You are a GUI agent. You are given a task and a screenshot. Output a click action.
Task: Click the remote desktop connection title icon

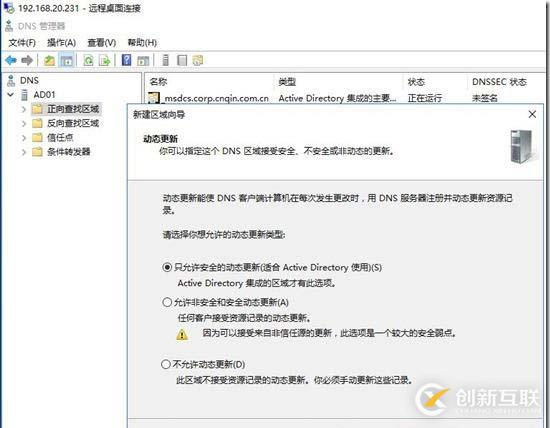9,8
